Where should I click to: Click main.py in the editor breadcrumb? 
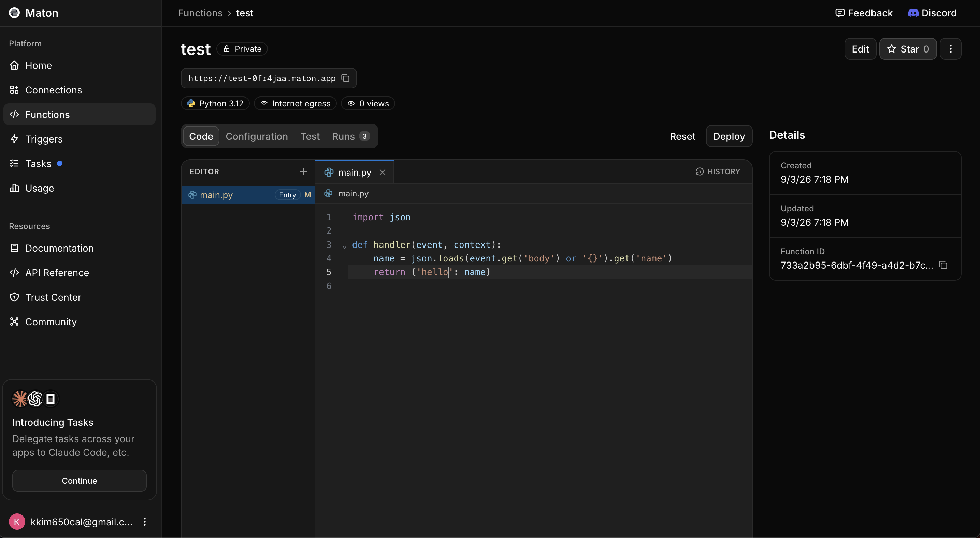pyautogui.click(x=354, y=194)
